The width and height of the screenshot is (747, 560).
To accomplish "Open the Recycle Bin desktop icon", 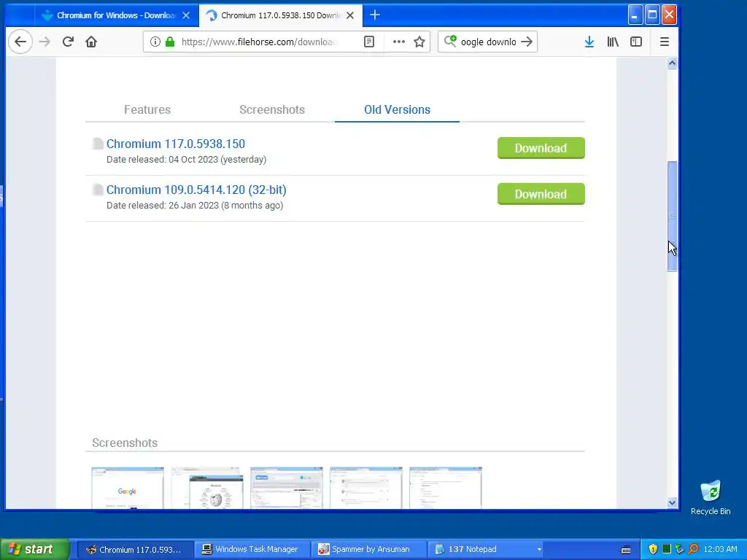I will click(x=711, y=497).
